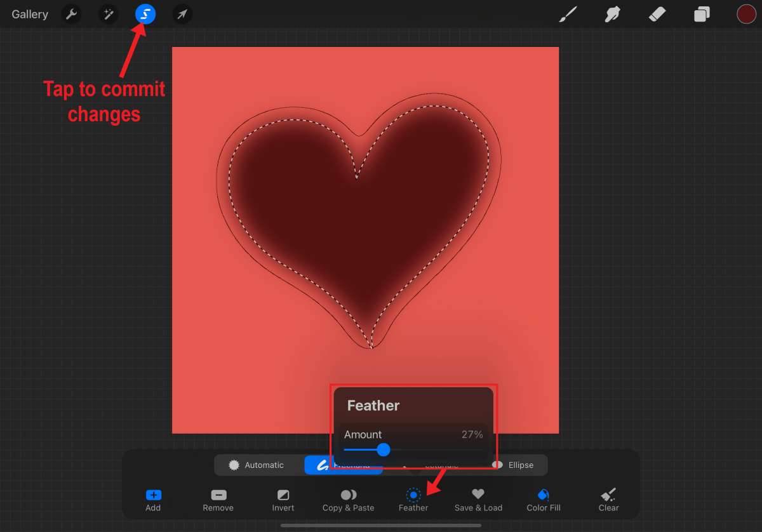Viewport: 762px width, 532px height.
Task: Invert the current selection
Action: (283, 498)
